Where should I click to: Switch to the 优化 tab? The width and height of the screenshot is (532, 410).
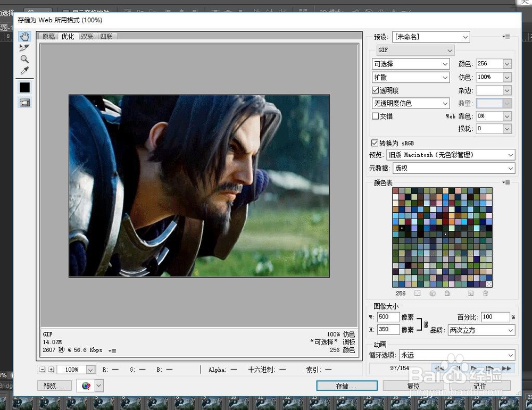tap(68, 36)
